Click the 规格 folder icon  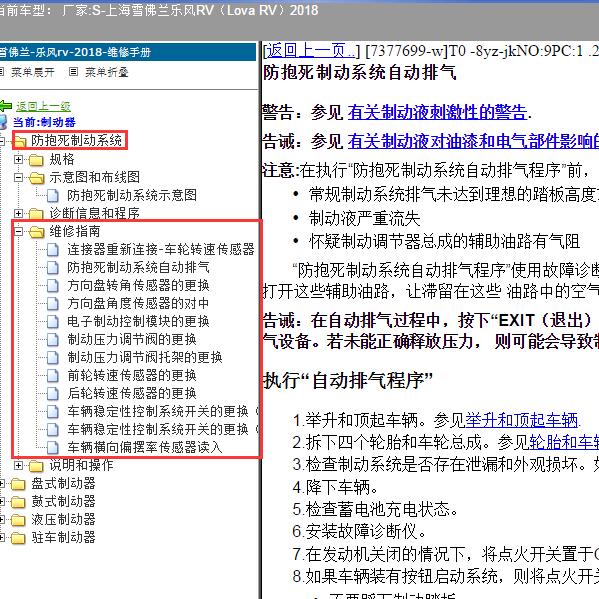click(x=36, y=160)
